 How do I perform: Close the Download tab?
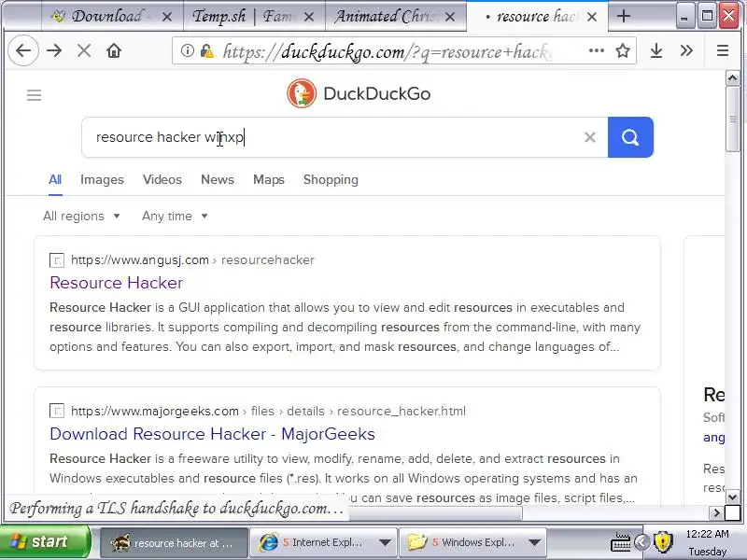(167, 17)
